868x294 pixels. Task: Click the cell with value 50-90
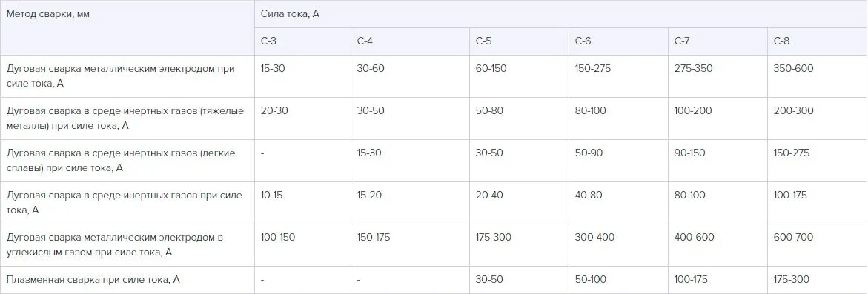tap(619, 161)
